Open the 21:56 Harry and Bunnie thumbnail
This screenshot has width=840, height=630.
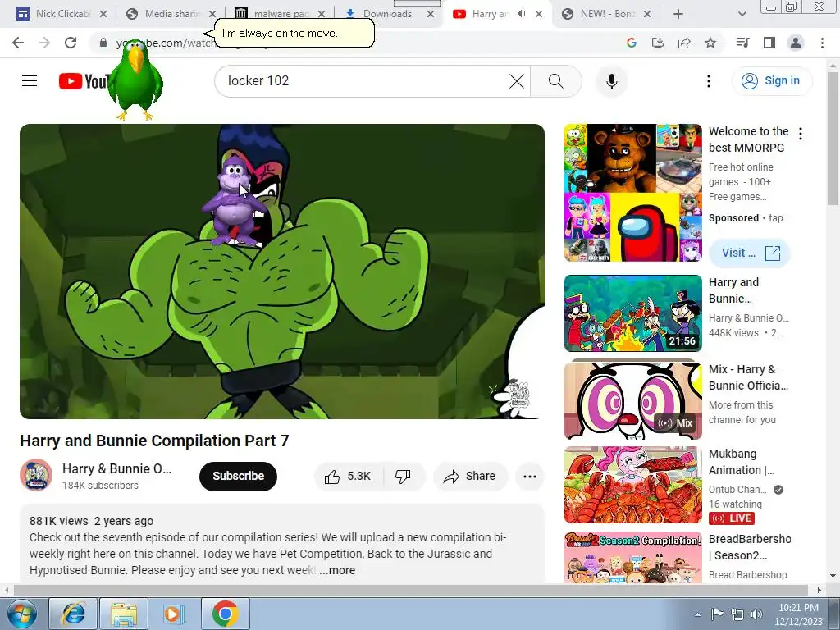click(x=632, y=313)
